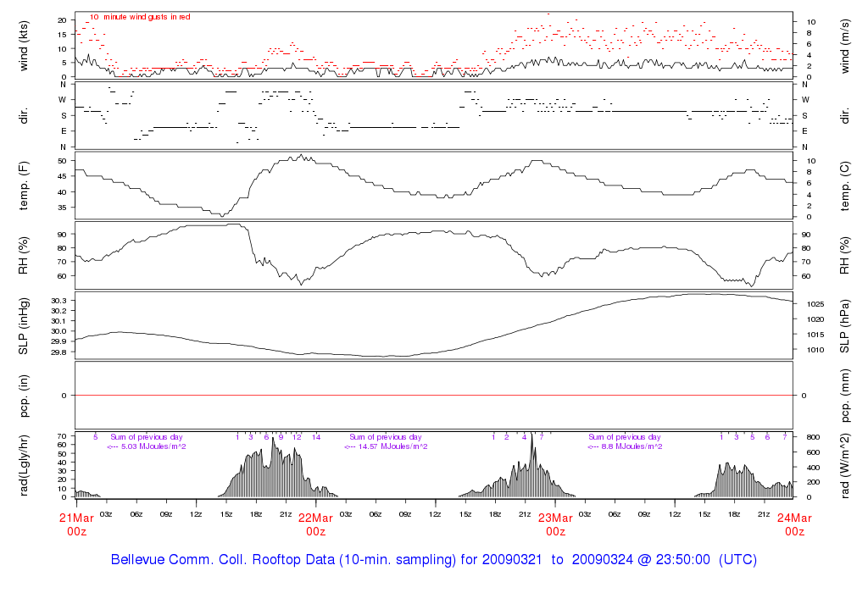Click the "30.3" tick on SLP axis
This screenshot has height=593, width=868.
coord(58,301)
